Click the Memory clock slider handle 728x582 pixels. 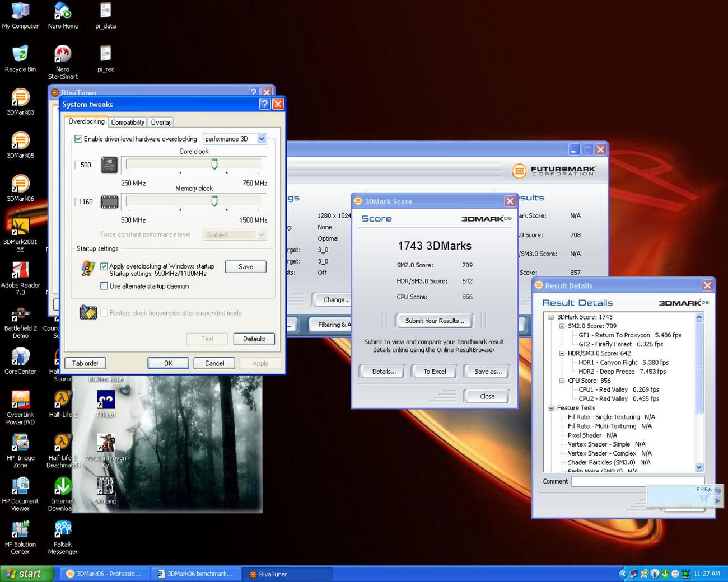point(214,201)
